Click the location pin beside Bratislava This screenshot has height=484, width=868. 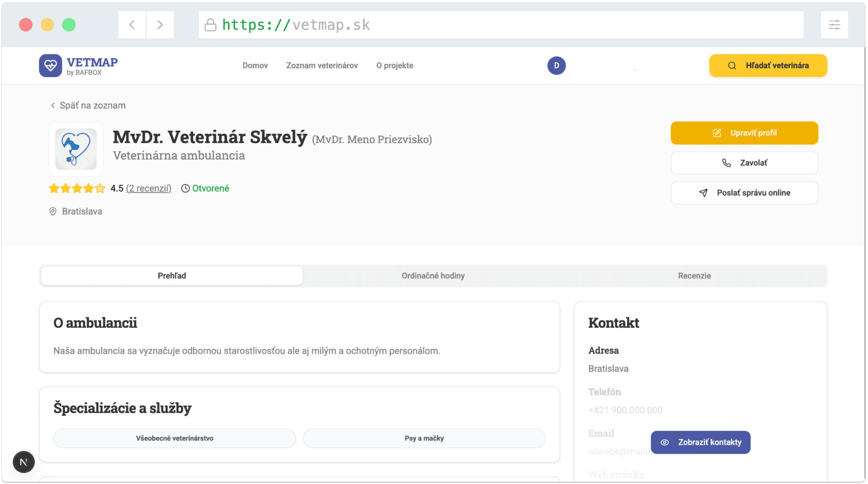coord(53,211)
